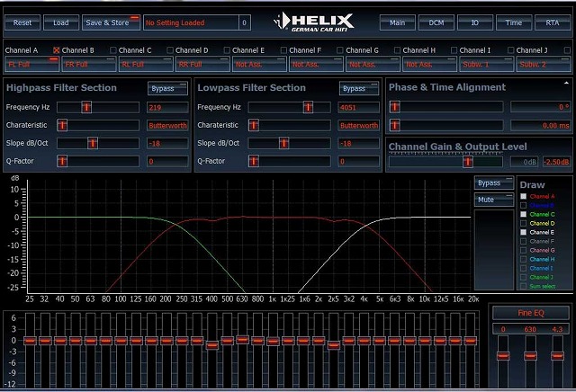Click the 2k5 EQ band slider
The image size is (576, 392).
334,345
